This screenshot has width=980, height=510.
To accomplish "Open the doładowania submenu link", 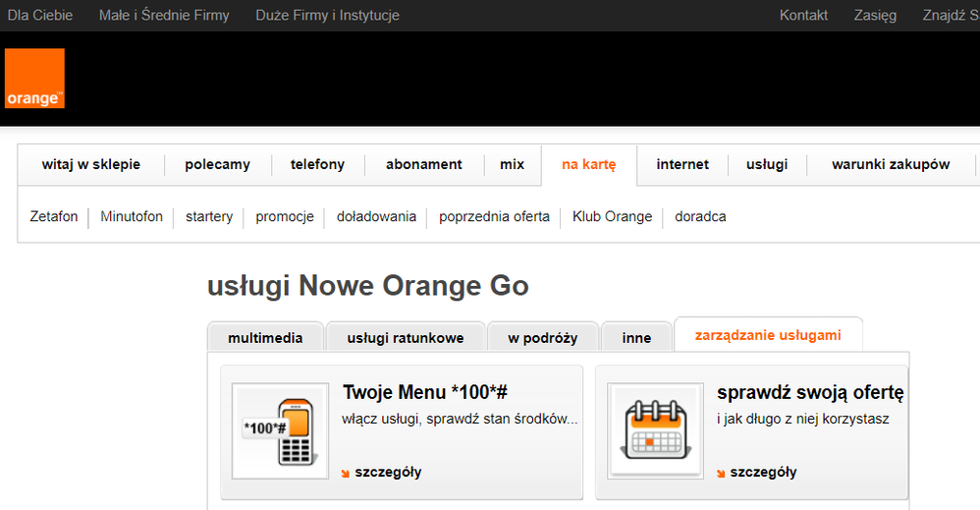I will (x=376, y=216).
